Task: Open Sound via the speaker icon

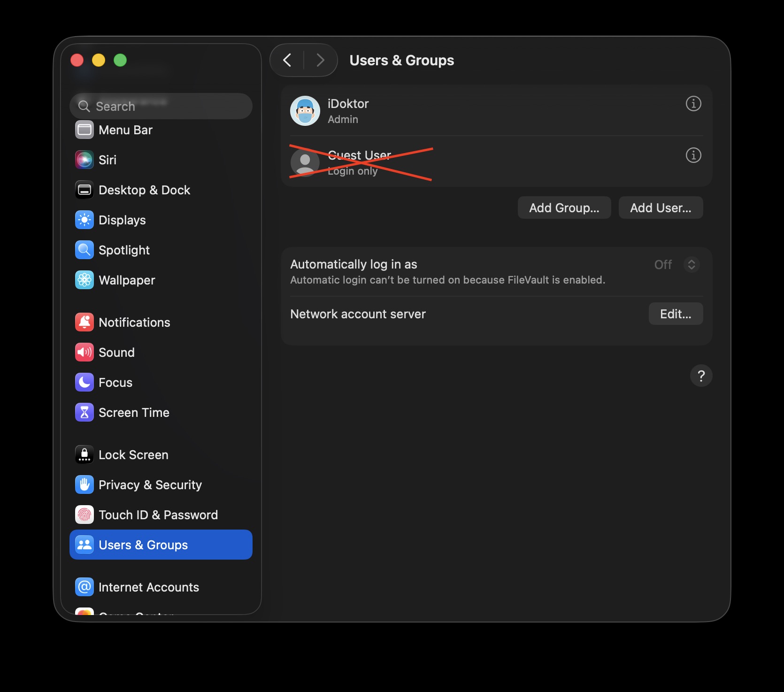Action: pyautogui.click(x=85, y=352)
